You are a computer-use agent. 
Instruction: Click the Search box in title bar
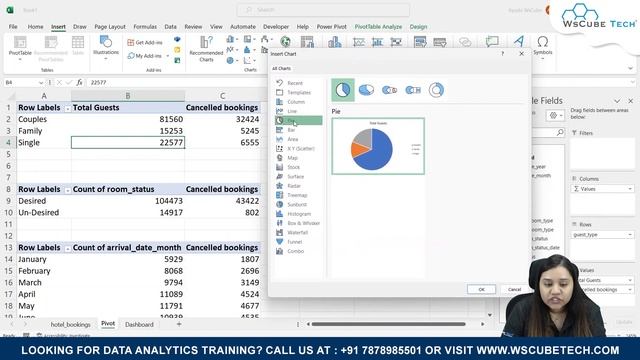323,10
